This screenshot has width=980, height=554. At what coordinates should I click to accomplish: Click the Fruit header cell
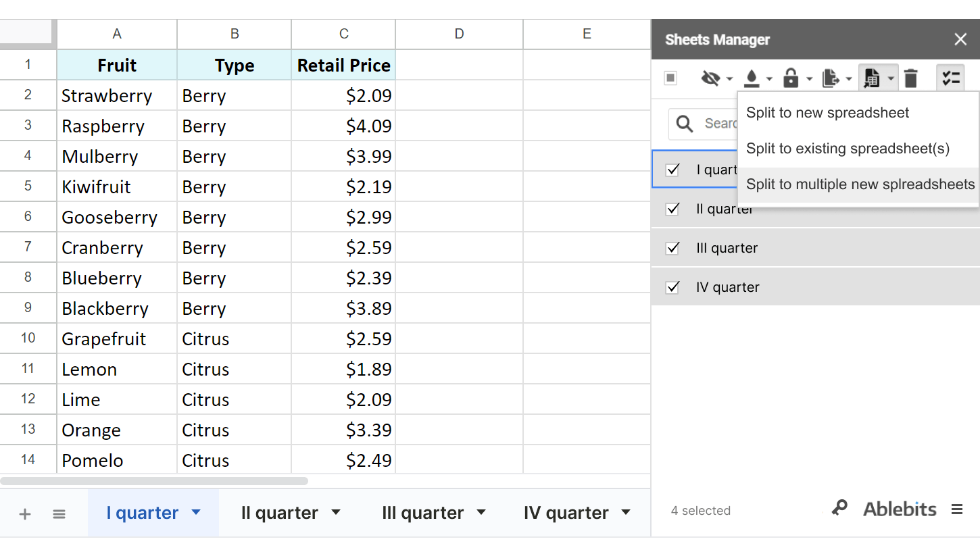[x=117, y=65]
